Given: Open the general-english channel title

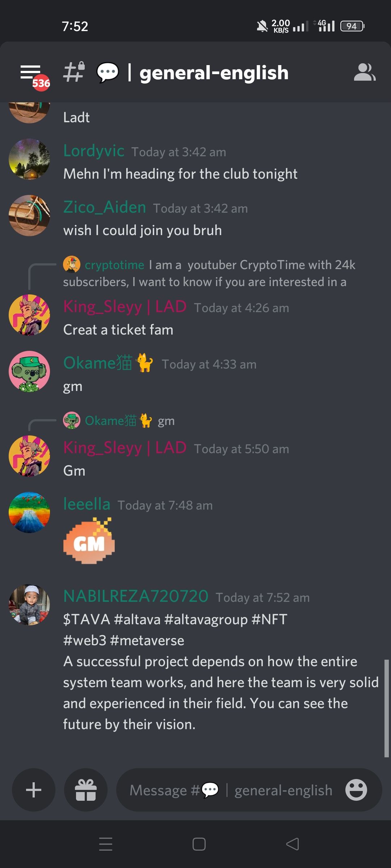Looking at the screenshot, I should pyautogui.click(x=214, y=73).
